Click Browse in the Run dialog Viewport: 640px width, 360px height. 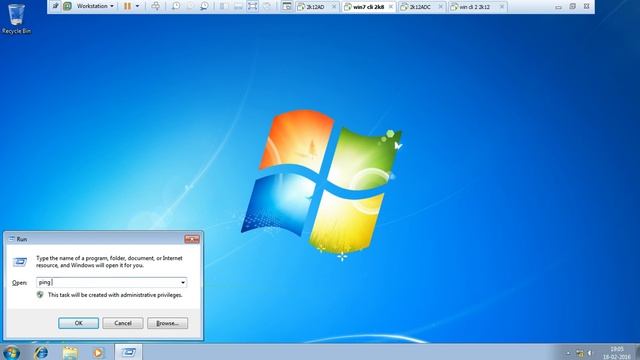click(x=167, y=323)
